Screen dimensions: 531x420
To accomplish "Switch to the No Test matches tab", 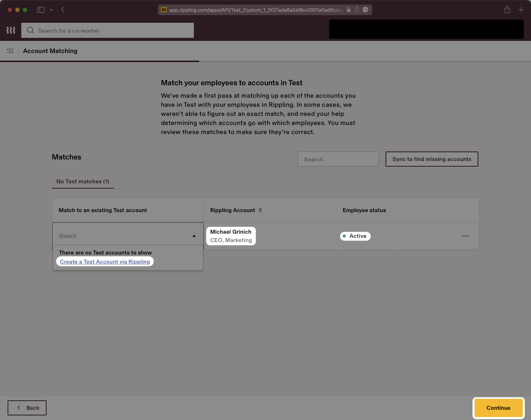I will (83, 181).
